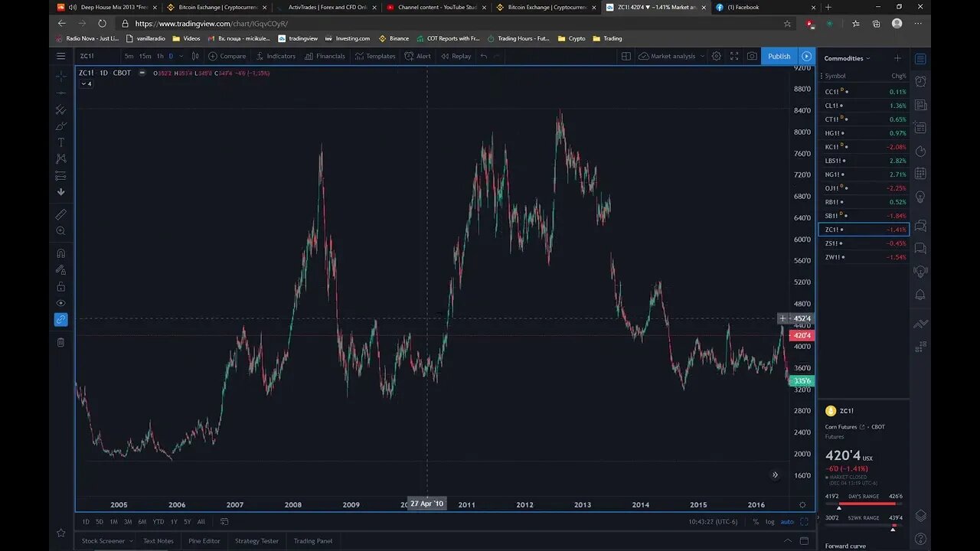Toggle Lock All Drawing Tools

pos(60,286)
